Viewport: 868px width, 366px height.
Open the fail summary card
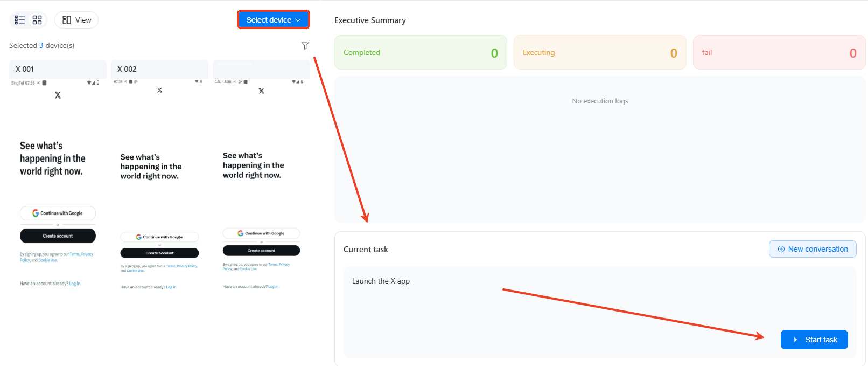(x=779, y=52)
